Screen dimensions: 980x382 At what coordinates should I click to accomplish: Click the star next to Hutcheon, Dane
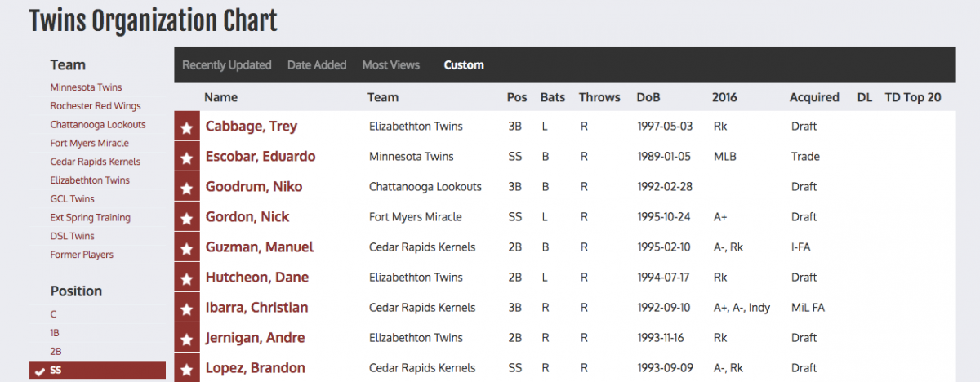click(x=187, y=278)
